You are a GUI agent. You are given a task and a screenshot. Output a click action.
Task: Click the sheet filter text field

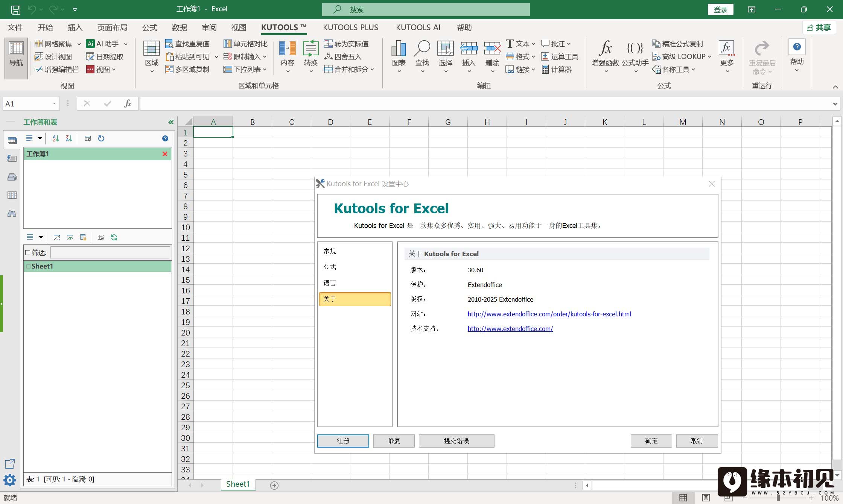pyautogui.click(x=110, y=252)
